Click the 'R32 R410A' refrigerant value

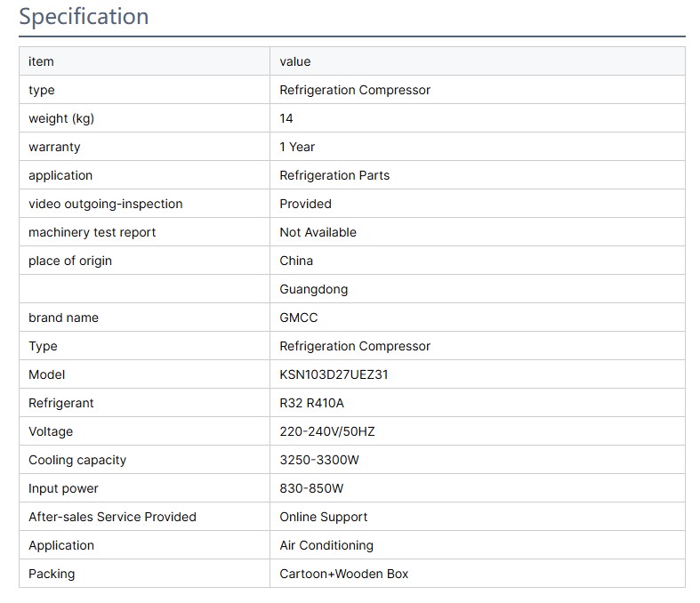(311, 403)
